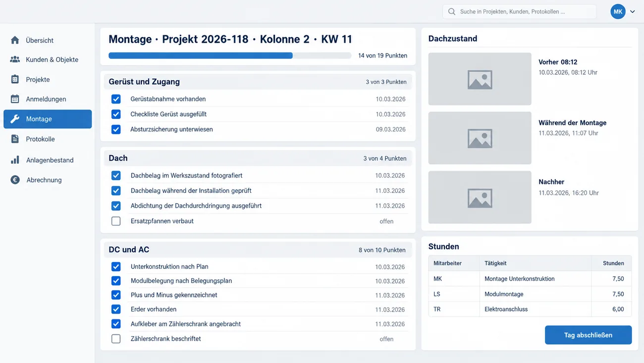This screenshot has height=363, width=644.
Task: Go to Kunden & Objekte
Action: pyautogui.click(x=48, y=60)
